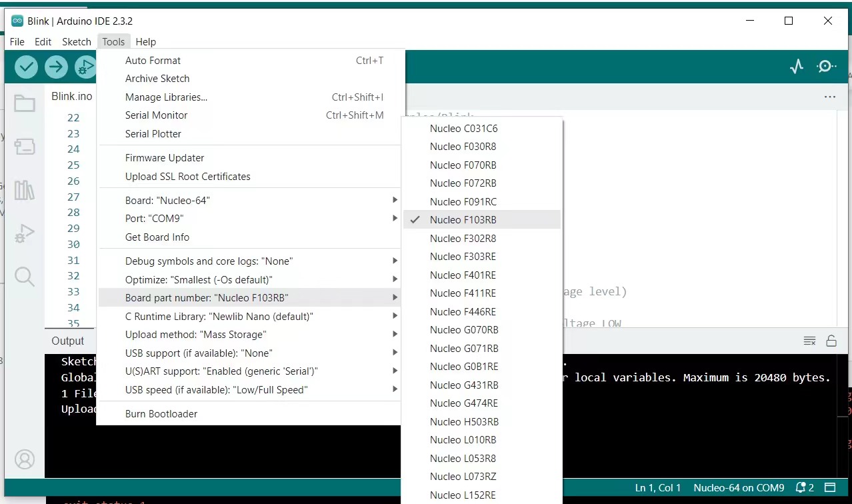Select Nucleo F446RE board part
Screen dimensions: 852x504
(482, 312)
